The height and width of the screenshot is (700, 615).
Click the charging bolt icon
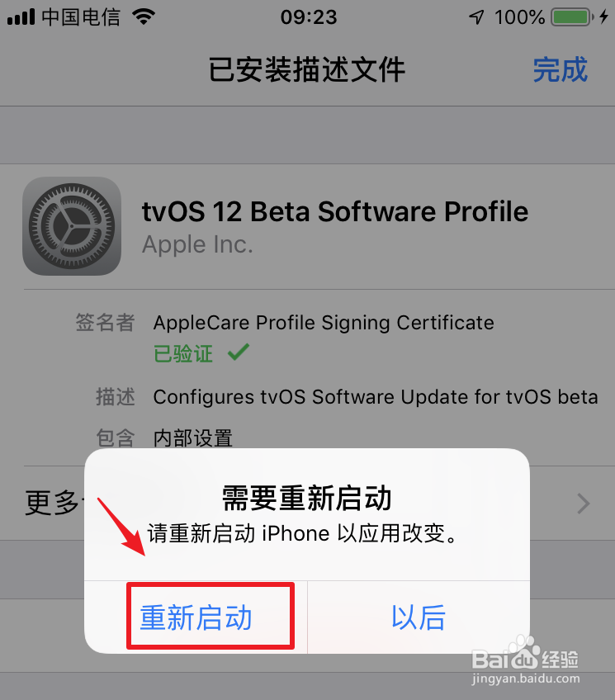(x=603, y=17)
